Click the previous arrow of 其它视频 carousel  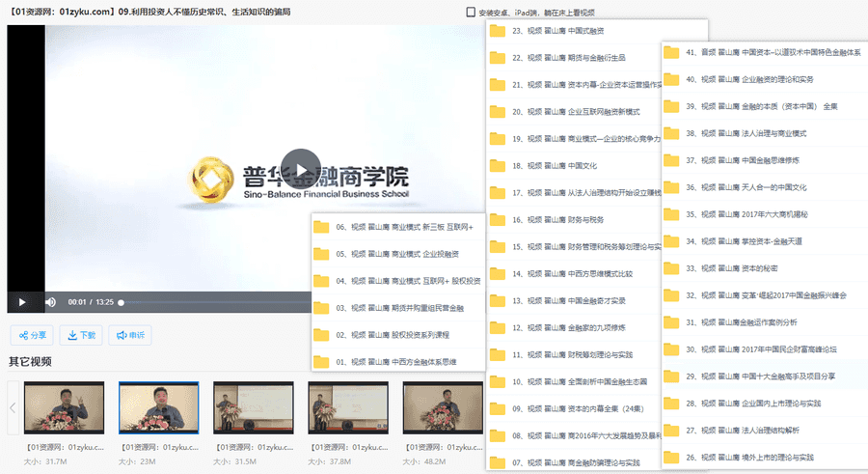click(x=13, y=408)
